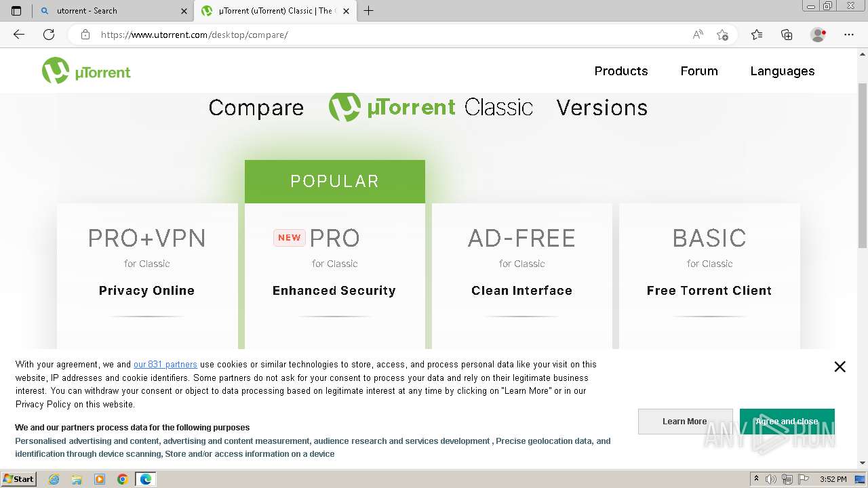Click the browser back arrow

[x=19, y=35]
